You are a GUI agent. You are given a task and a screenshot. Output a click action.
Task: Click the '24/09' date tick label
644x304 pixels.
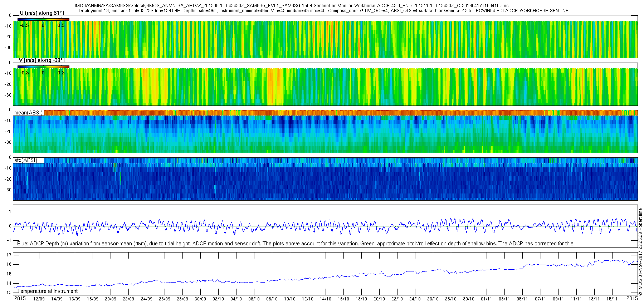pyautogui.click(x=146, y=299)
